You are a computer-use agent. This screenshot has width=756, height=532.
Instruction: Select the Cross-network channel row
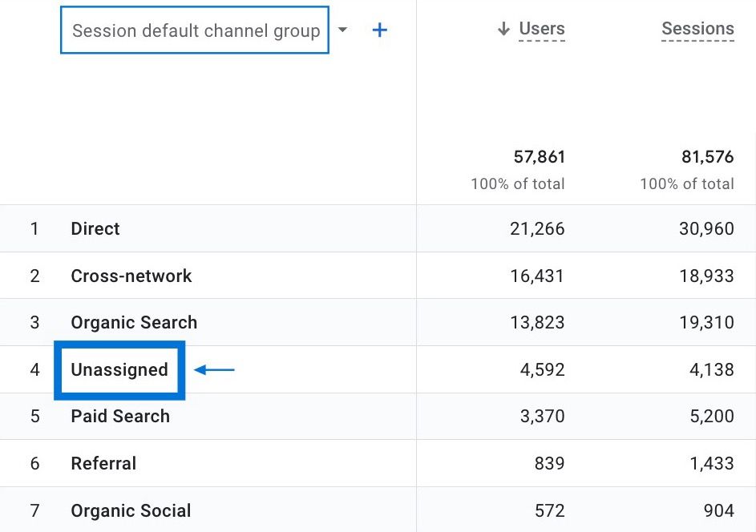pos(131,276)
